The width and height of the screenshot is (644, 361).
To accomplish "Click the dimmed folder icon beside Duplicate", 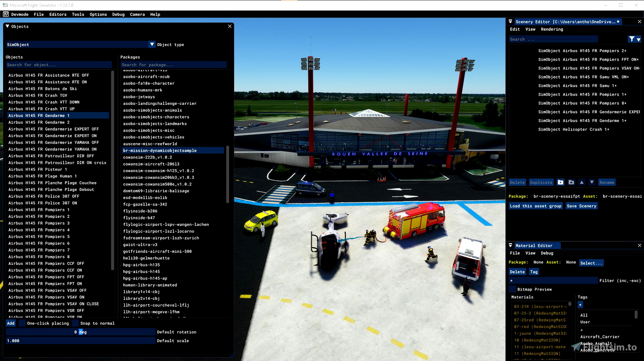I will [x=571, y=183].
